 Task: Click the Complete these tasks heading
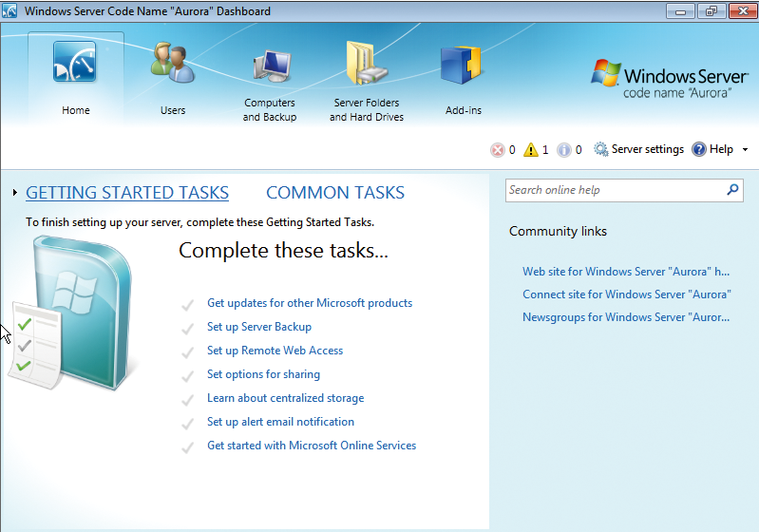(283, 251)
